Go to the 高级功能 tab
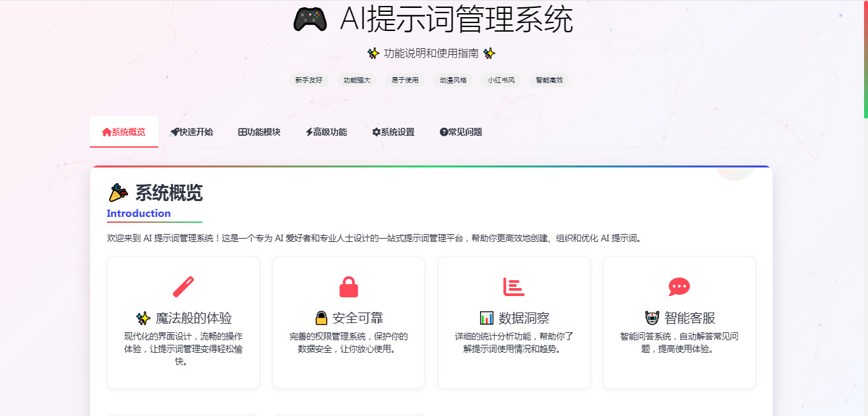The width and height of the screenshot is (868, 416). click(x=326, y=132)
